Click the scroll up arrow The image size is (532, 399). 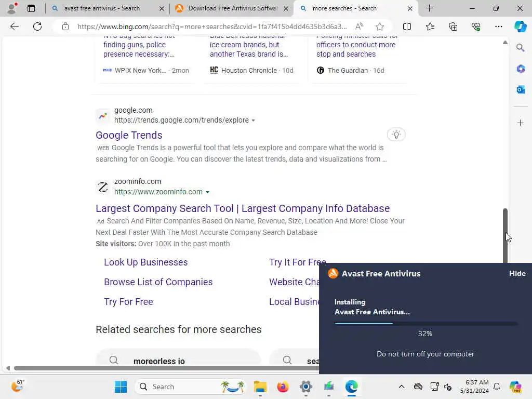(x=505, y=43)
